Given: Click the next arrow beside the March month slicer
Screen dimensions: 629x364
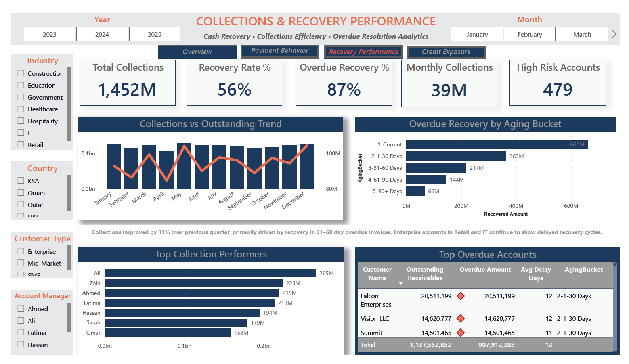Looking at the screenshot, I should tap(614, 34).
